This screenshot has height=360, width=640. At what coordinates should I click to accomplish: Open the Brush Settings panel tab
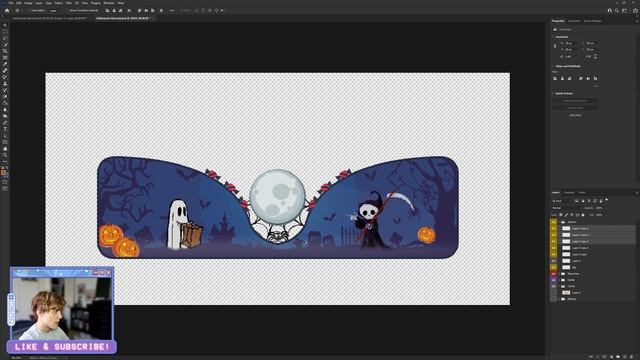592,21
